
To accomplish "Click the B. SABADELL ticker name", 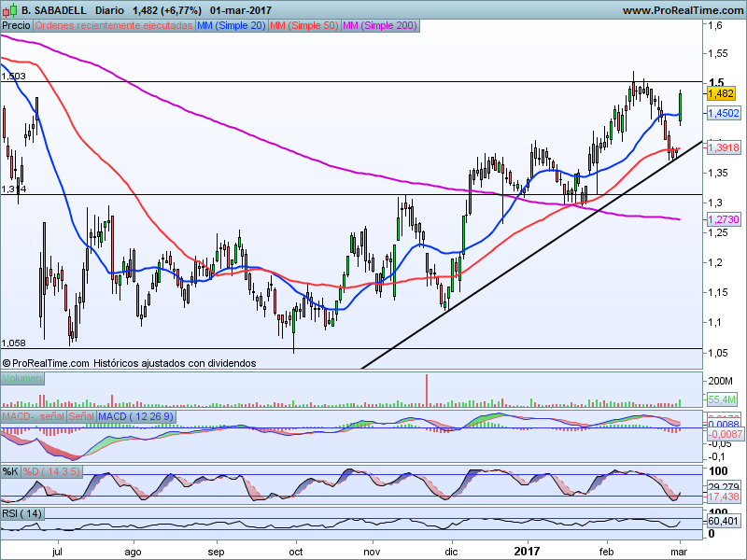I will tap(54, 10).
